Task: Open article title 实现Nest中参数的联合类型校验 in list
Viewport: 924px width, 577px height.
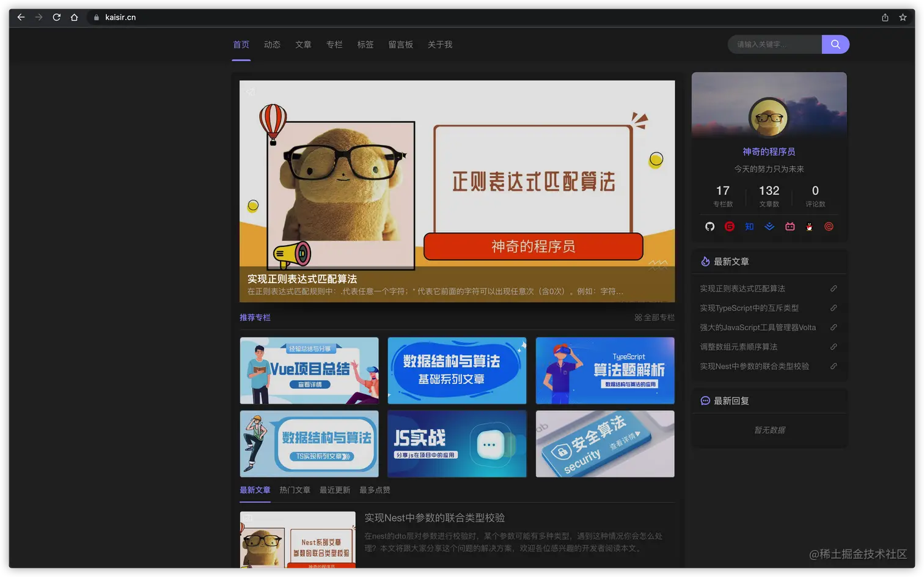Action: (435, 518)
